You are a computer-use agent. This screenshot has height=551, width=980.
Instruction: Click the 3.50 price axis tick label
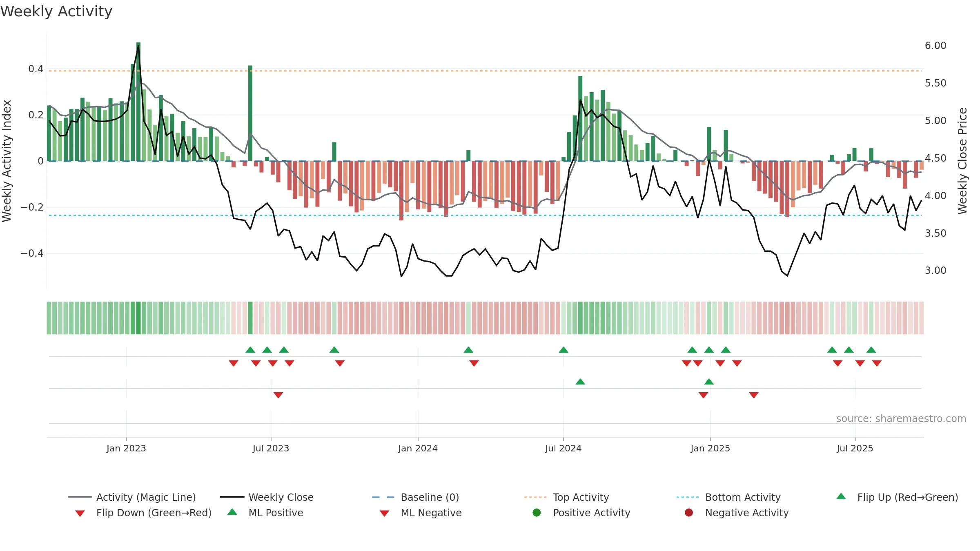click(x=935, y=233)
